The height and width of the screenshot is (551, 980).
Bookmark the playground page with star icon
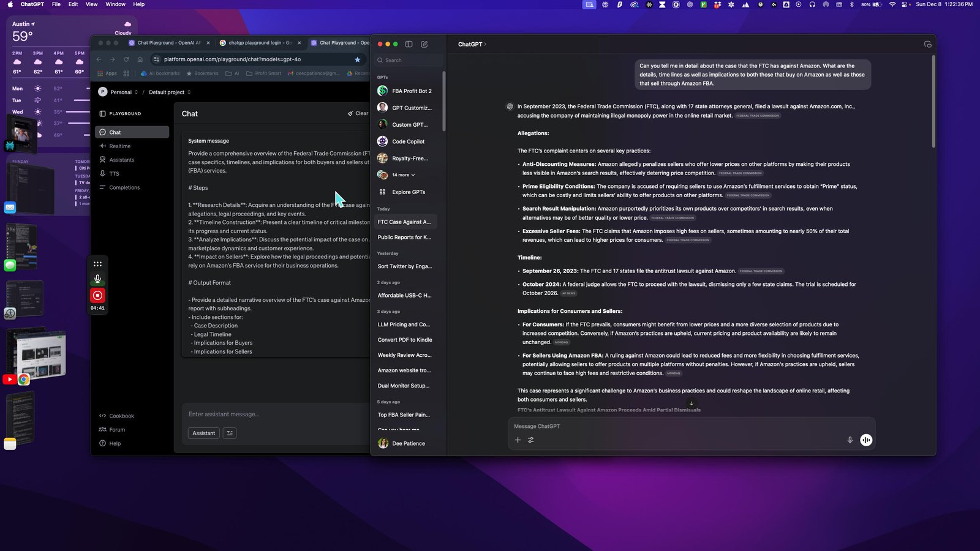click(357, 59)
